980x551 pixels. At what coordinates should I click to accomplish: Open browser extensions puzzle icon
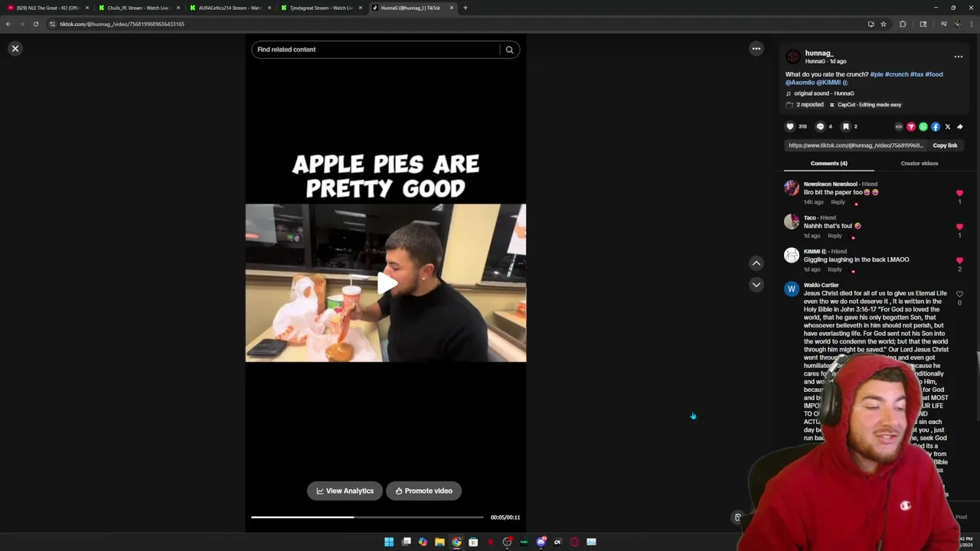coord(903,24)
